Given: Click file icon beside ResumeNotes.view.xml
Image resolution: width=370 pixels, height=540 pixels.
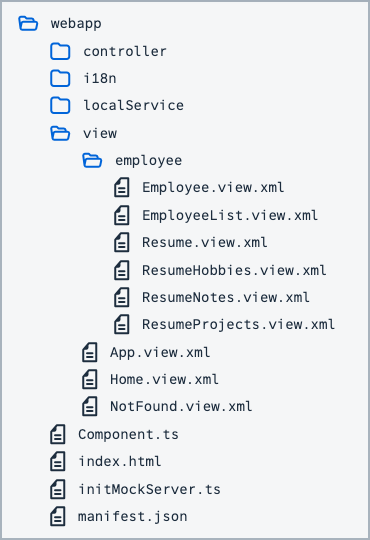Looking at the screenshot, I should [x=122, y=297].
